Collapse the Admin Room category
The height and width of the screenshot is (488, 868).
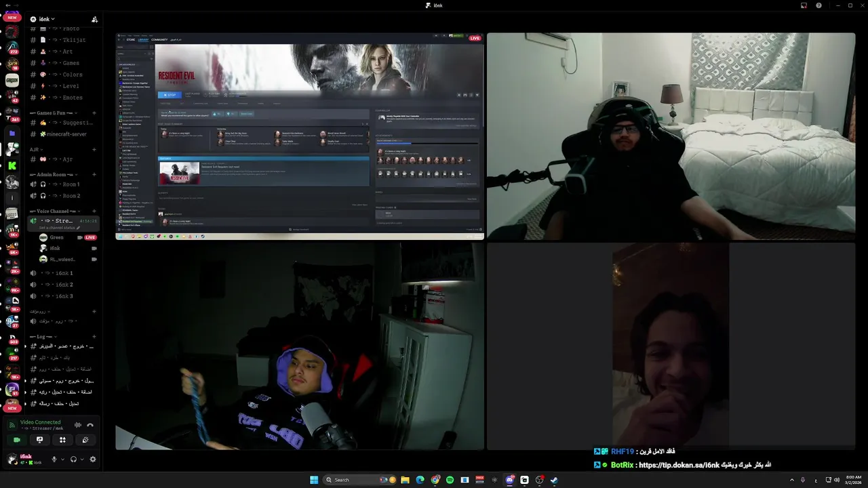coord(52,174)
